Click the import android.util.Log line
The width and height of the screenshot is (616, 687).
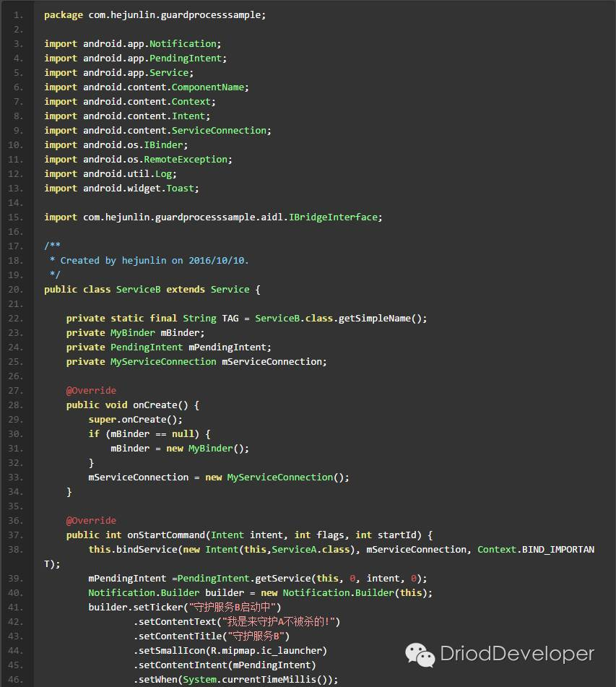110,174
